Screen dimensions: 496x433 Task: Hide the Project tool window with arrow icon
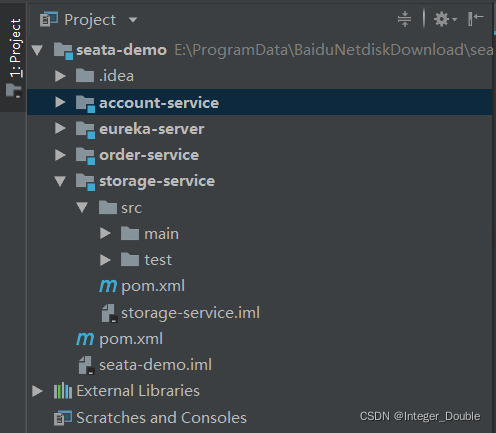click(476, 19)
